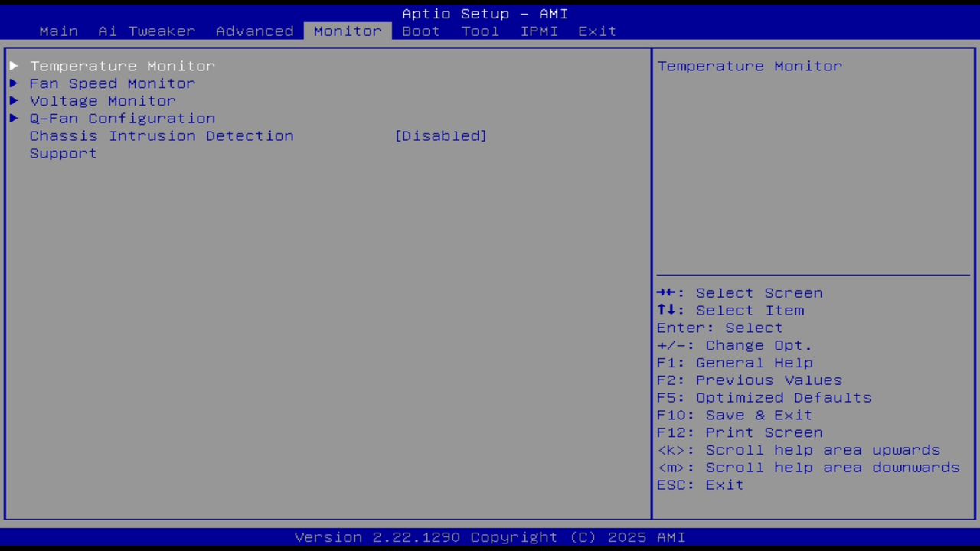Select the Exit menu
980x551 pixels.
pyautogui.click(x=596, y=31)
